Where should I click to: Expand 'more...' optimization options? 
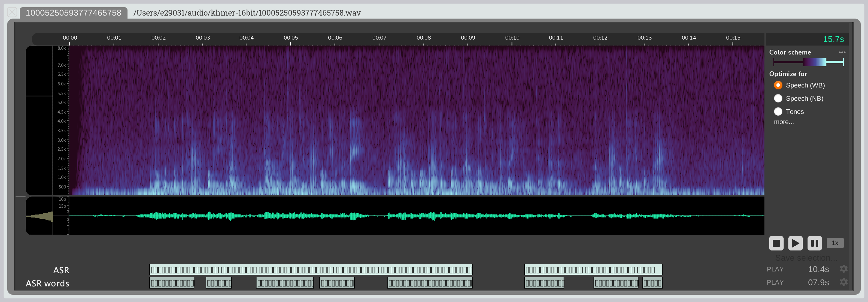coord(783,122)
